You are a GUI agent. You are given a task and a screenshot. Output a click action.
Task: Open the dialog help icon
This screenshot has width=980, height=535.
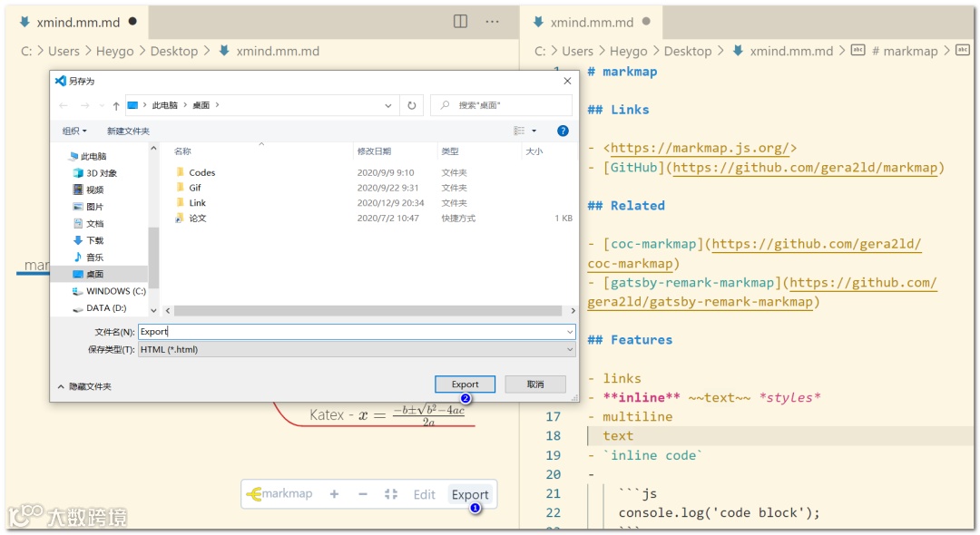(563, 131)
